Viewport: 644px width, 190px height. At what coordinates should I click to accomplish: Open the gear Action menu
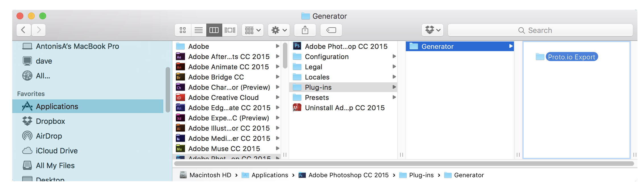coord(279,30)
